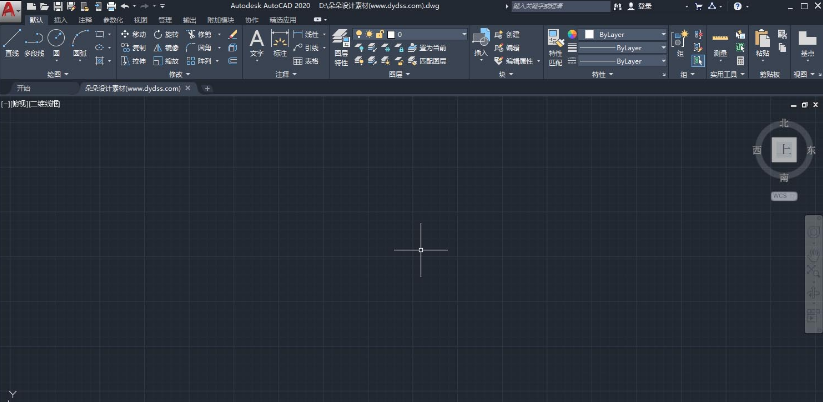Select the Circle (圆) tool

pyautogui.click(x=56, y=43)
